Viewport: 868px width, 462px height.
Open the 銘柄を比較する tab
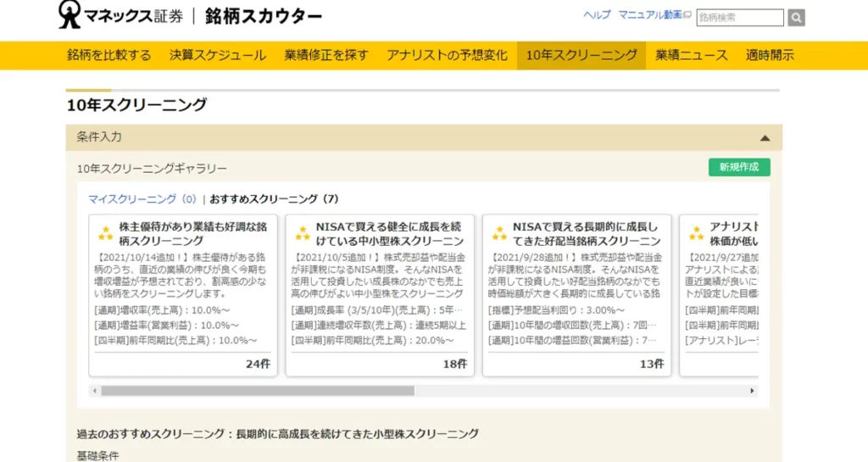click(109, 55)
